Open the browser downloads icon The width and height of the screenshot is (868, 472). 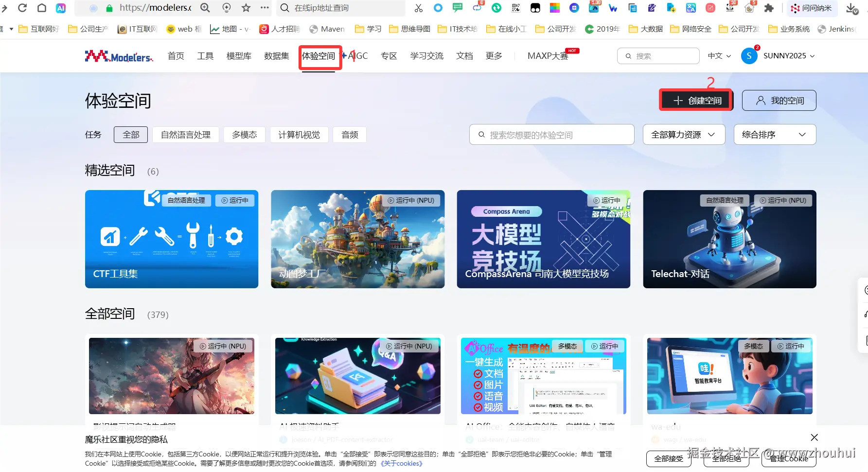pos(852,8)
